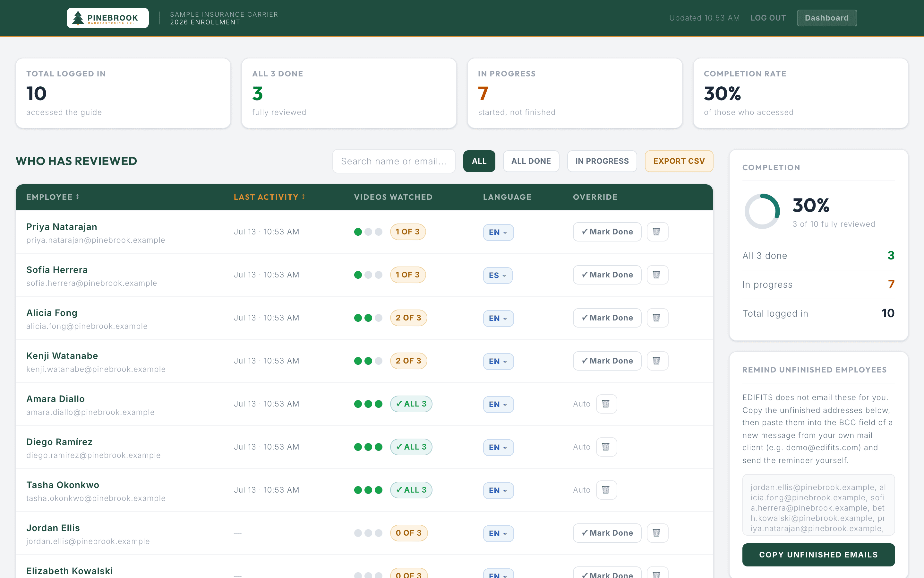924x578 pixels.
Task: Remove Alicia Fong using the trash icon
Action: [657, 318]
